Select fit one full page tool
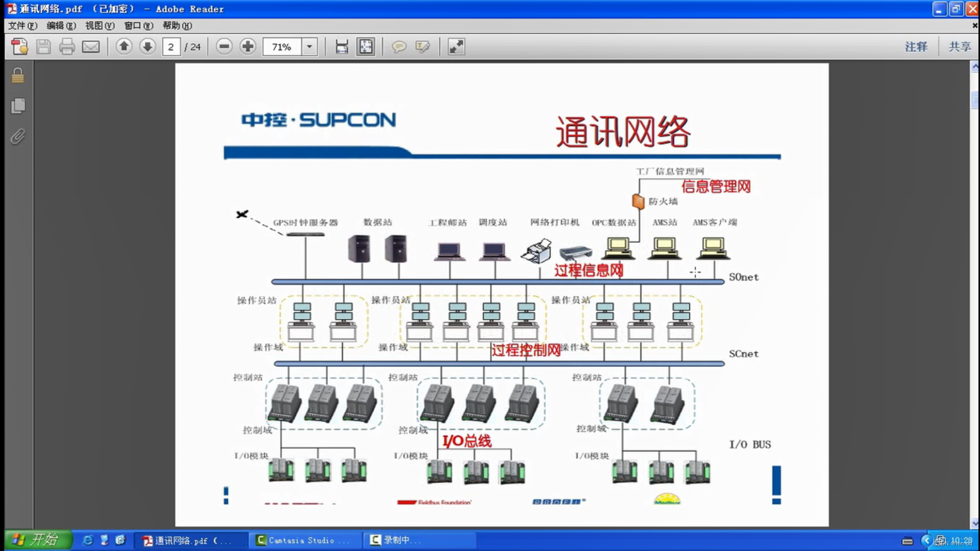The height and width of the screenshot is (551, 980). pyautogui.click(x=365, y=47)
